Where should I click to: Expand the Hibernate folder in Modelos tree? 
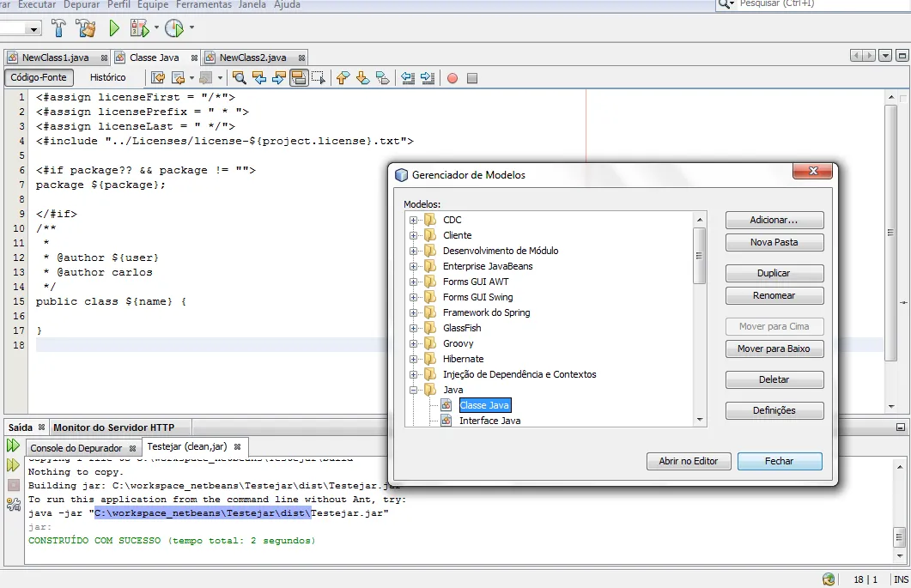click(x=414, y=359)
